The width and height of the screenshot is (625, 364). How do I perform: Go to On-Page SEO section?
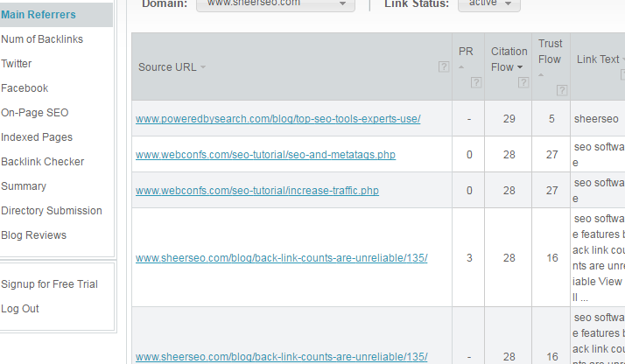tap(35, 113)
